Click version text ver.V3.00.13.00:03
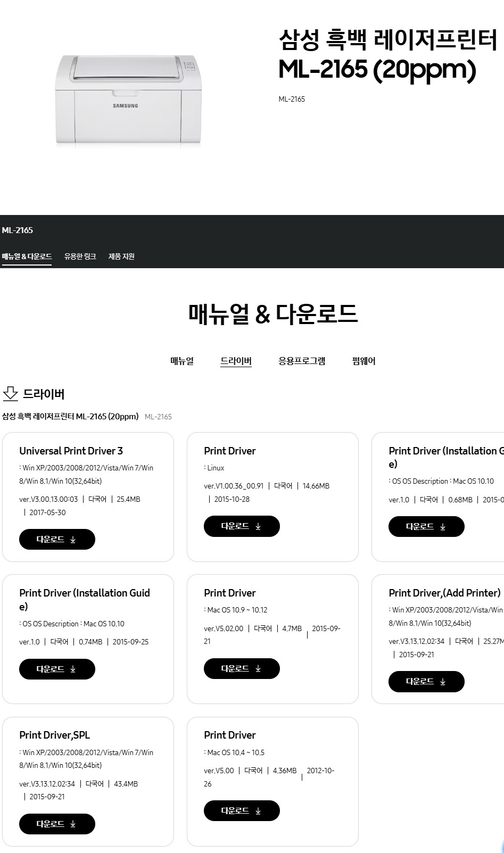The height and width of the screenshot is (853, 504). coord(48,499)
